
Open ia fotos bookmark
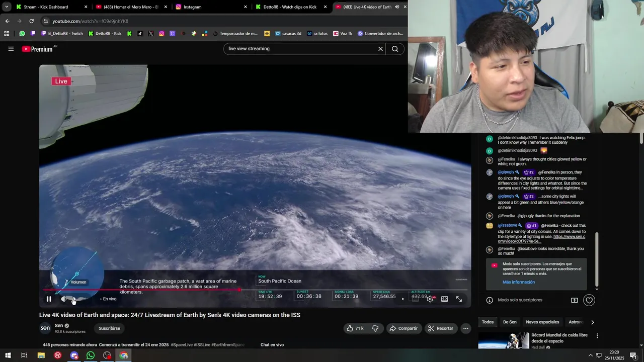point(316,34)
